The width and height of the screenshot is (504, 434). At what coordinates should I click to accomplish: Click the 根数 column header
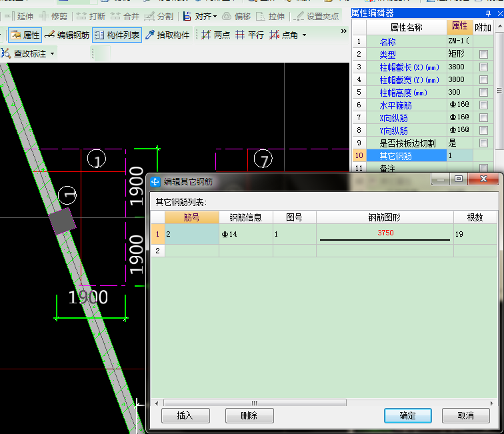[475, 217]
